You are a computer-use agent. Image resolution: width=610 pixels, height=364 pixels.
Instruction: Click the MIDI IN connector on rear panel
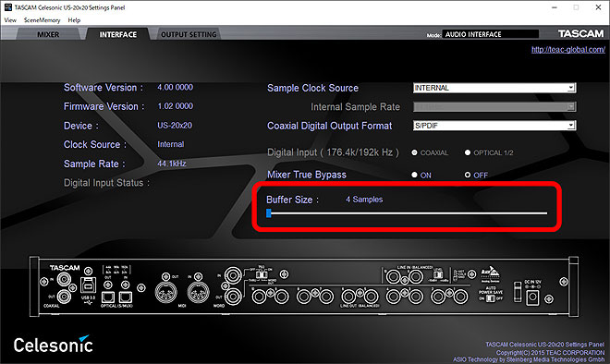click(x=199, y=292)
